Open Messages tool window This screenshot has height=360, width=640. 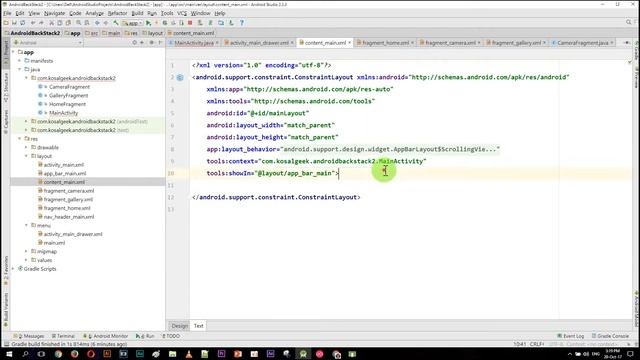point(29,336)
